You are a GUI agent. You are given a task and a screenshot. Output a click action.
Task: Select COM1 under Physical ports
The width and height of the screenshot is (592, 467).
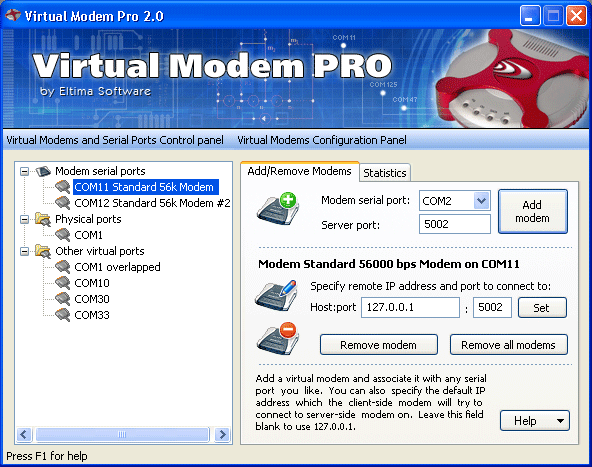click(x=88, y=235)
